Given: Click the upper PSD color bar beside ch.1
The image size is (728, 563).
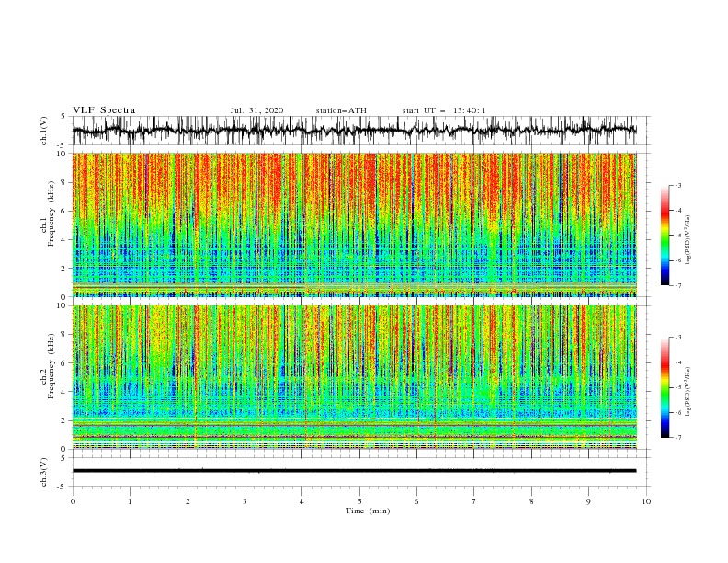Looking at the screenshot, I should click(665, 236).
